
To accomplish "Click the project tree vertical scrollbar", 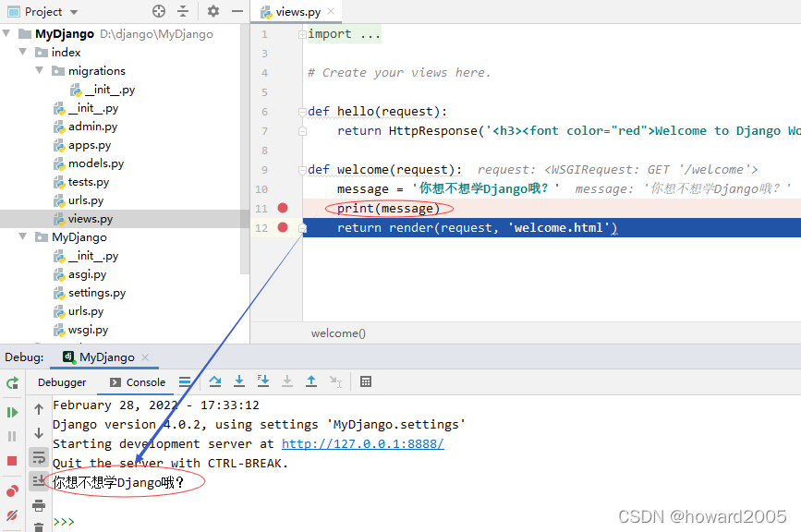I will (x=245, y=148).
